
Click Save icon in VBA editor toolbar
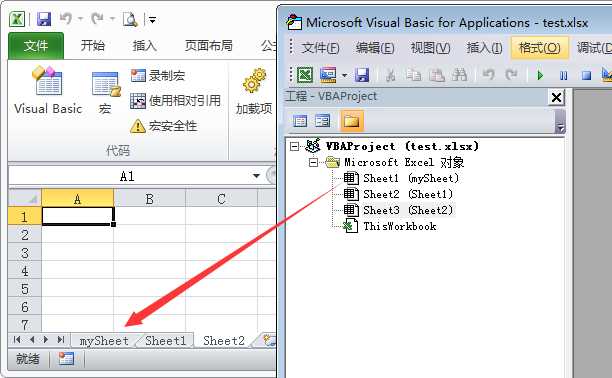click(x=362, y=75)
